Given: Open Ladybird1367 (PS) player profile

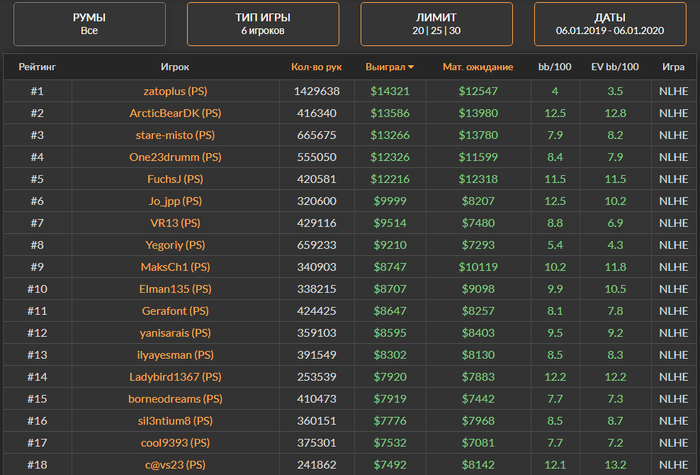Looking at the screenshot, I should [174, 377].
